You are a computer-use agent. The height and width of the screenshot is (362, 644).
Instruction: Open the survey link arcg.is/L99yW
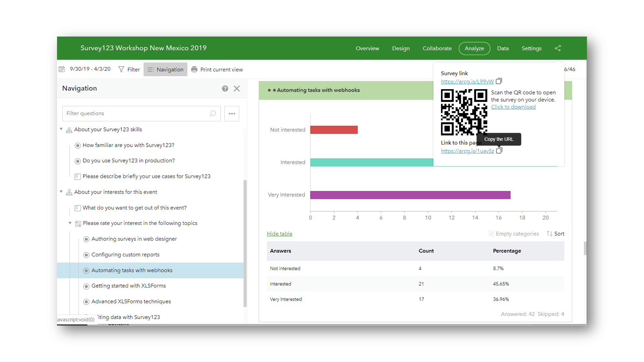[x=467, y=81]
